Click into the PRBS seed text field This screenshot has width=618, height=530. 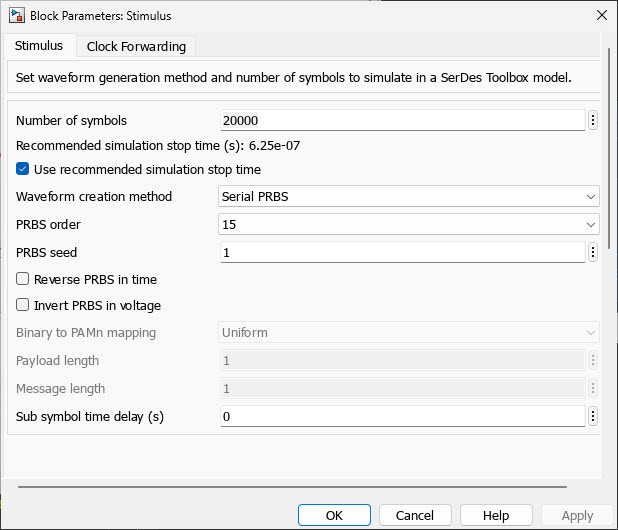point(401,252)
